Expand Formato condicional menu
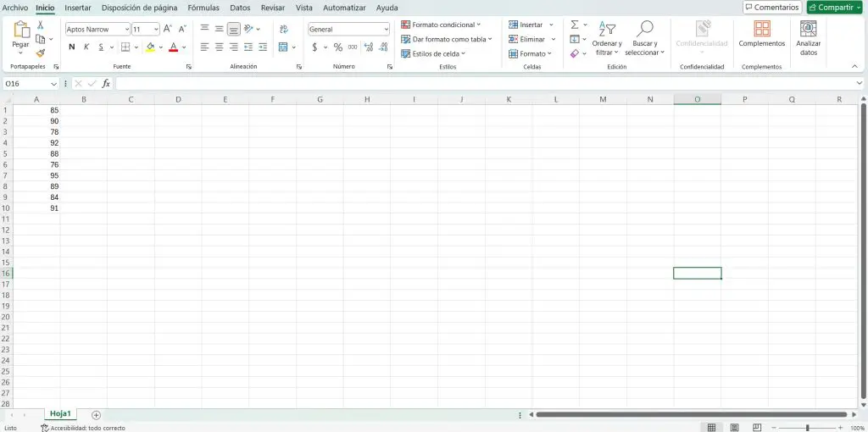The width and height of the screenshot is (868, 432). (441, 25)
